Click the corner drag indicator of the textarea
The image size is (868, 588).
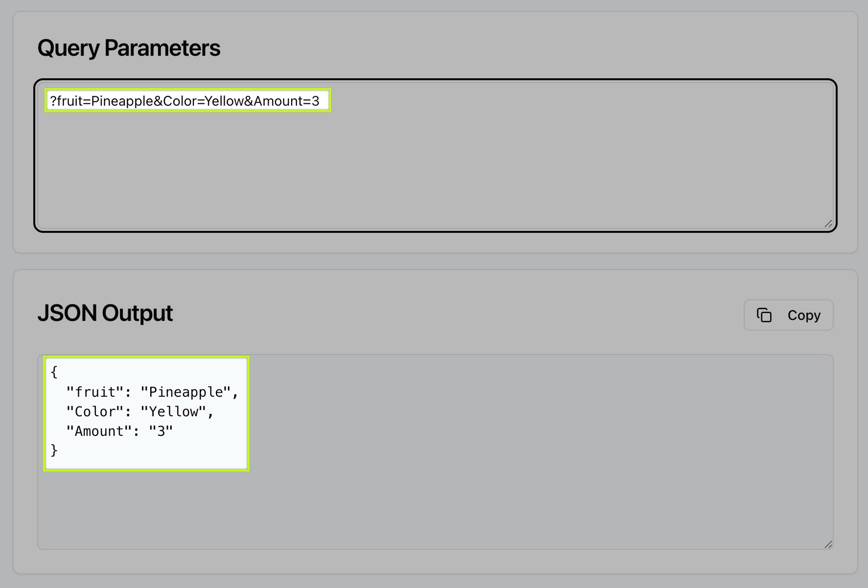[x=828, y=224]
